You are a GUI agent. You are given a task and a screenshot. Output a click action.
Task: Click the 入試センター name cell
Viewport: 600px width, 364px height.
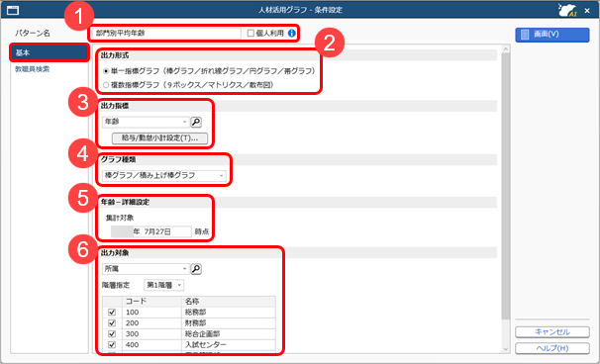[229, 345]
